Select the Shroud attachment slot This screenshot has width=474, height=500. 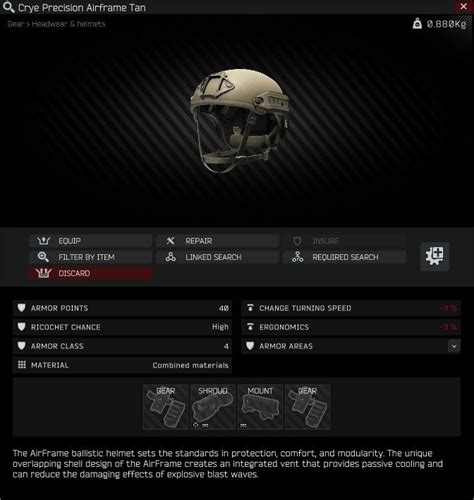pos(213,407)
